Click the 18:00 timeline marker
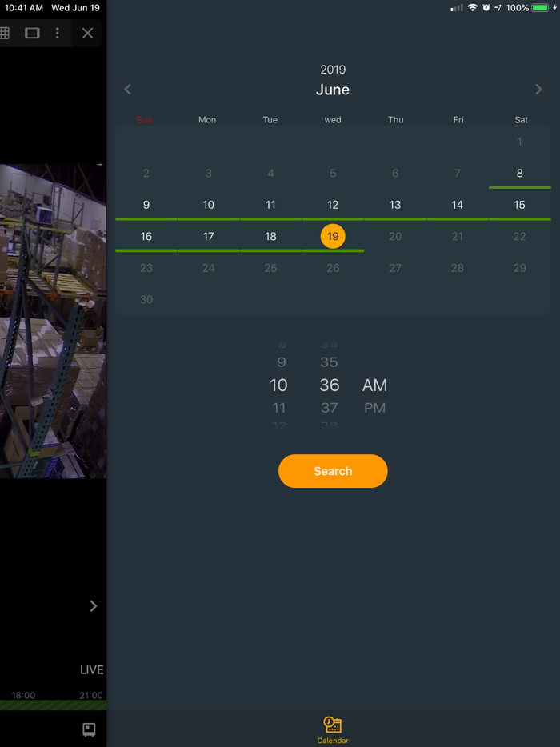This screenshot has height=747, width=560. [23, 696]
